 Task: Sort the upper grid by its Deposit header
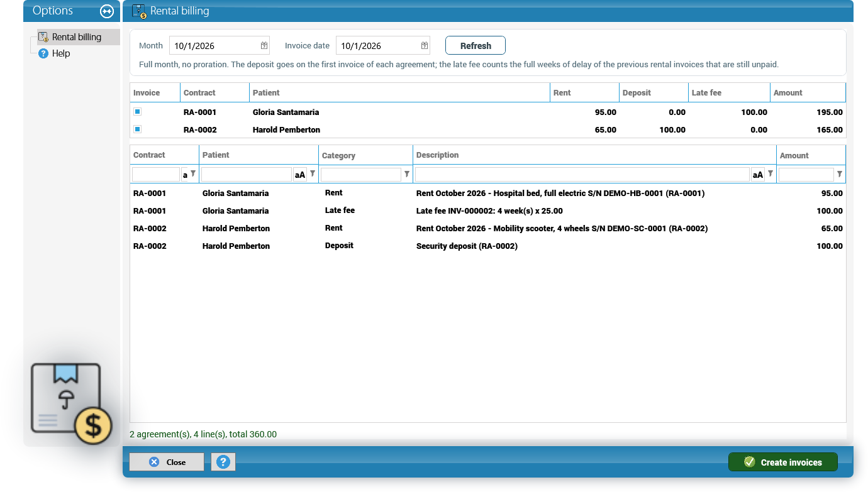(x=654, y=92)
